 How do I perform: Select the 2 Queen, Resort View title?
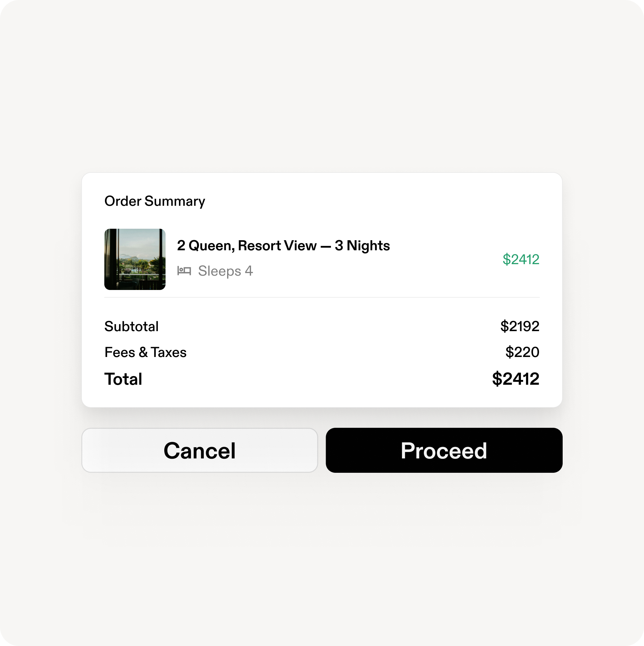click(x=284, y=245)
